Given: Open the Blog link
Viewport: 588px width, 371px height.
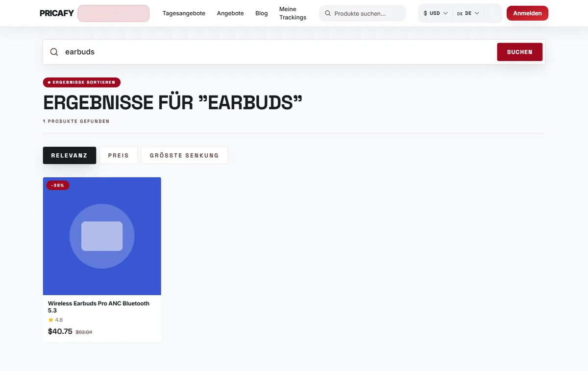Looking at the screenshot, I should tap(262, 13).
